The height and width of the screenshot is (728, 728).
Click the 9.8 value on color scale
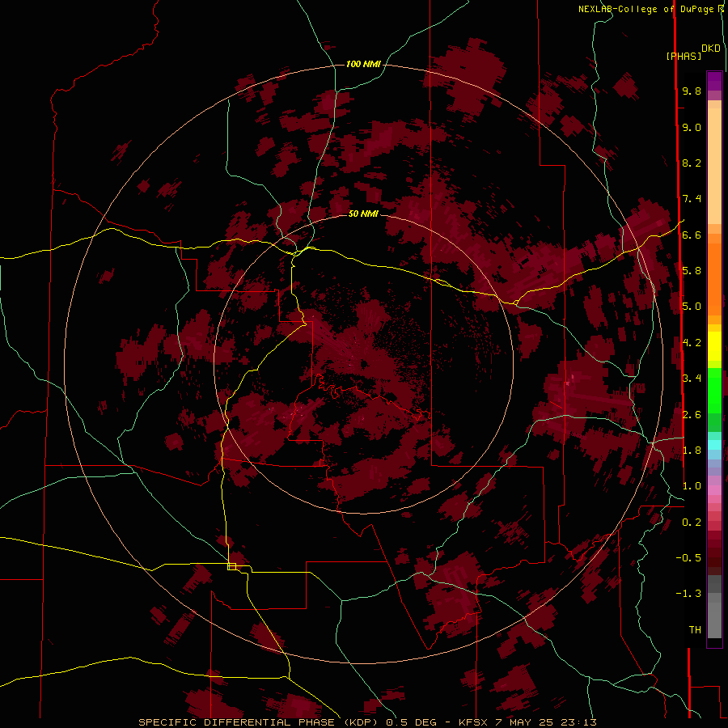[x=692, y=91]
